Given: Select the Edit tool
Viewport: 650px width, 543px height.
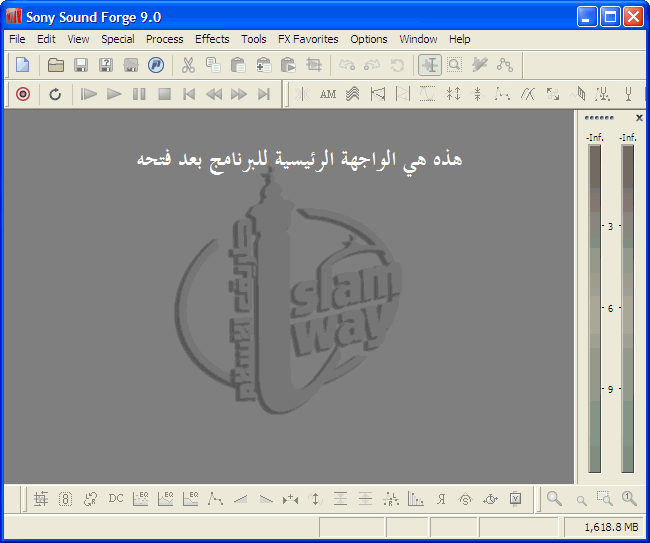Looking at the screenshot, I should click(430, 65).
